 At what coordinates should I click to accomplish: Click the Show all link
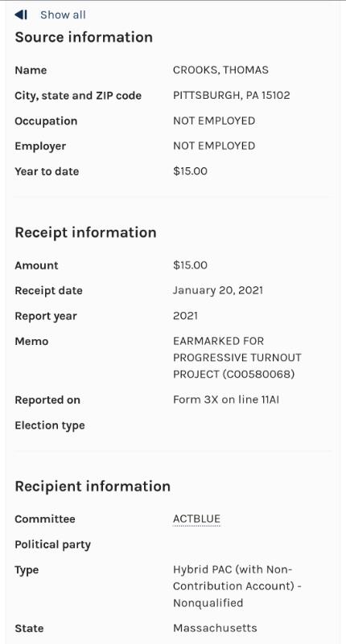(63, 15)
